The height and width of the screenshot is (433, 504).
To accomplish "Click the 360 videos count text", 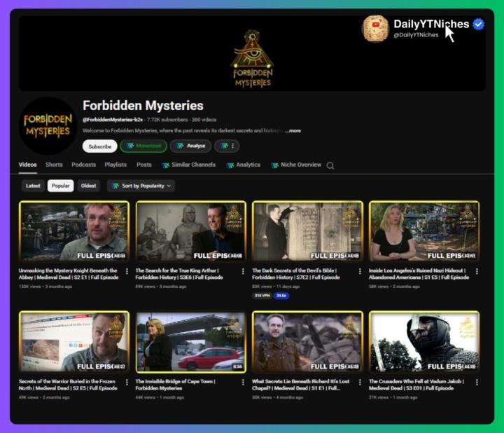I will point(204,120).
